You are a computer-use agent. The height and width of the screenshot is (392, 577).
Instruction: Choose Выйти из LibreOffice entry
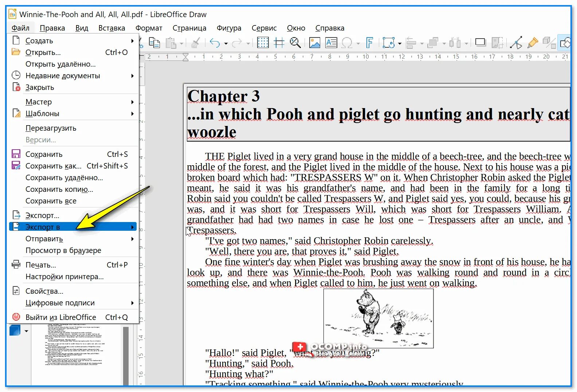73,317
